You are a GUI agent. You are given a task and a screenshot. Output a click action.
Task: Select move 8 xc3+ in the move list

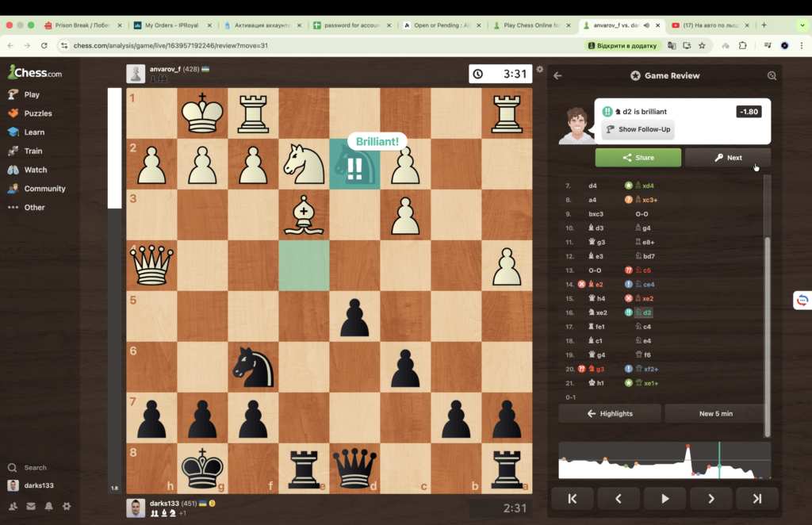pos(646,200)
